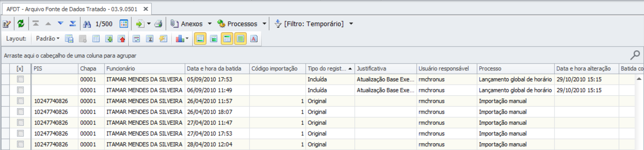Sort by Chapa column header

click(x=91, y=68)
